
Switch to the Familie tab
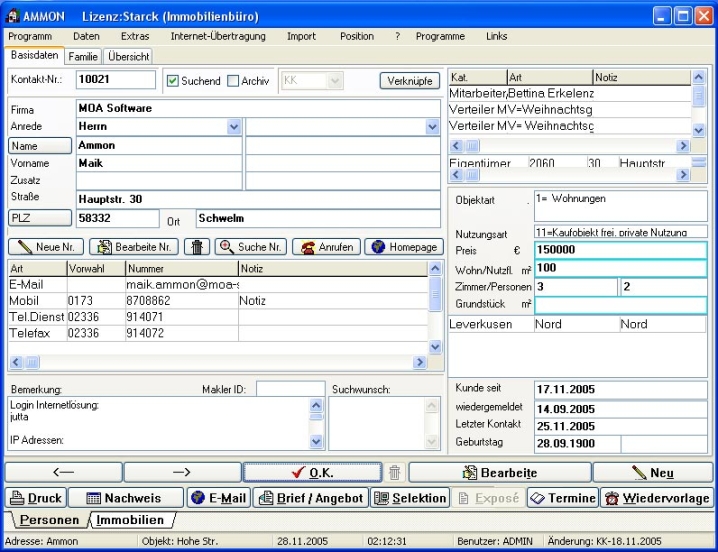click(84, 56)
